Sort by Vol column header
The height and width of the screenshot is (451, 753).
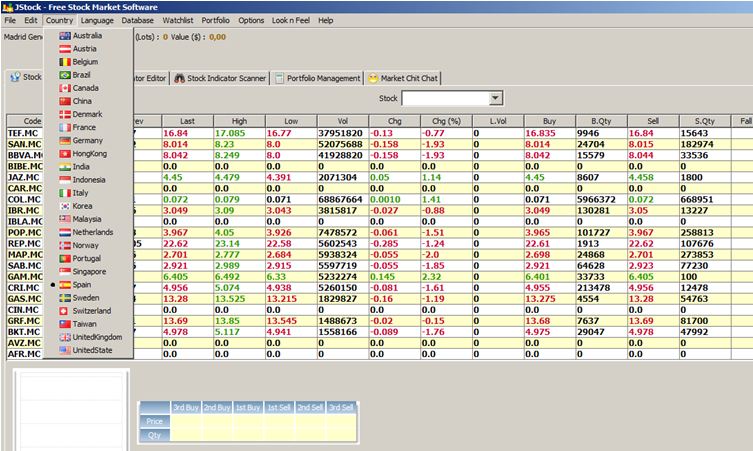pos(343,122)
